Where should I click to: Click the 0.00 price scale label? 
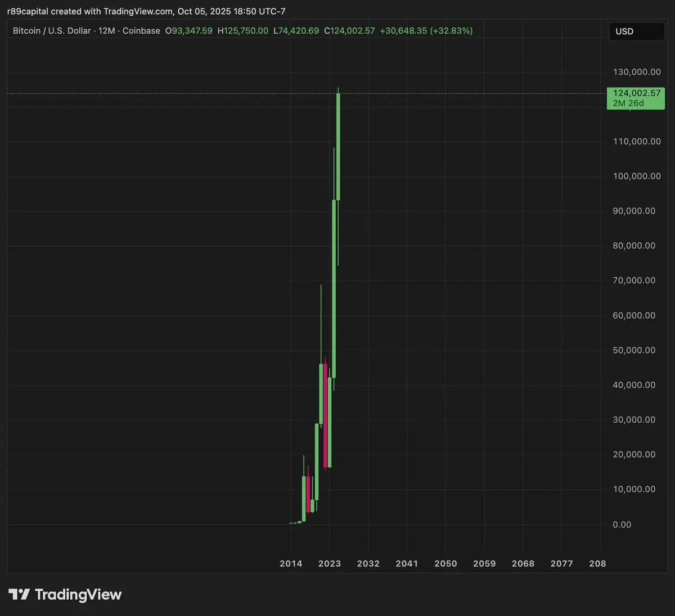point(622,524)
